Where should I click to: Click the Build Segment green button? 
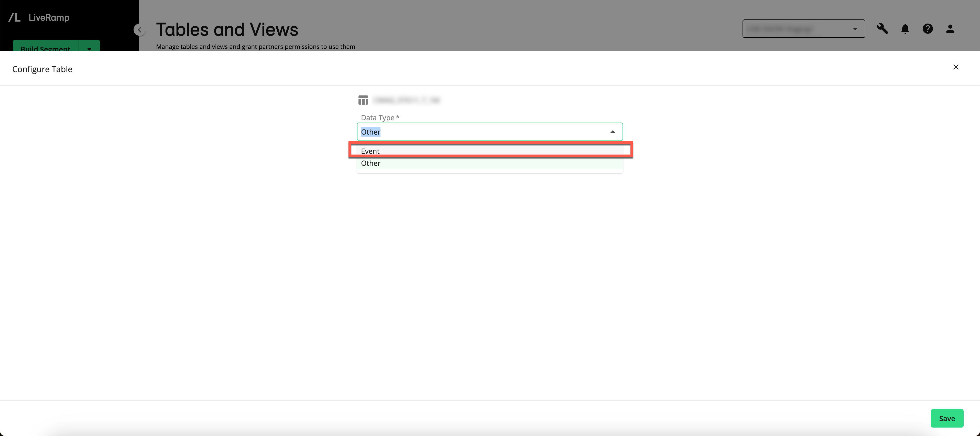click(46, 49)
